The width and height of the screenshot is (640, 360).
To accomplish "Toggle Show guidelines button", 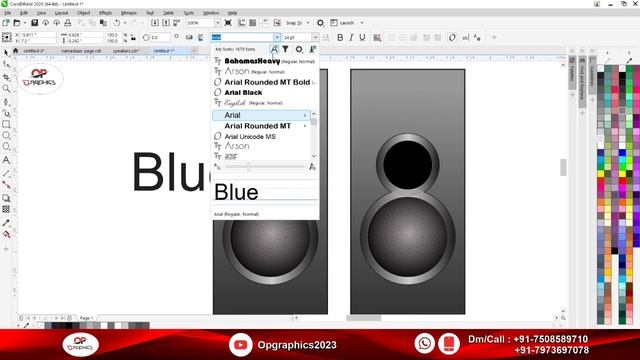I will 264,23.
